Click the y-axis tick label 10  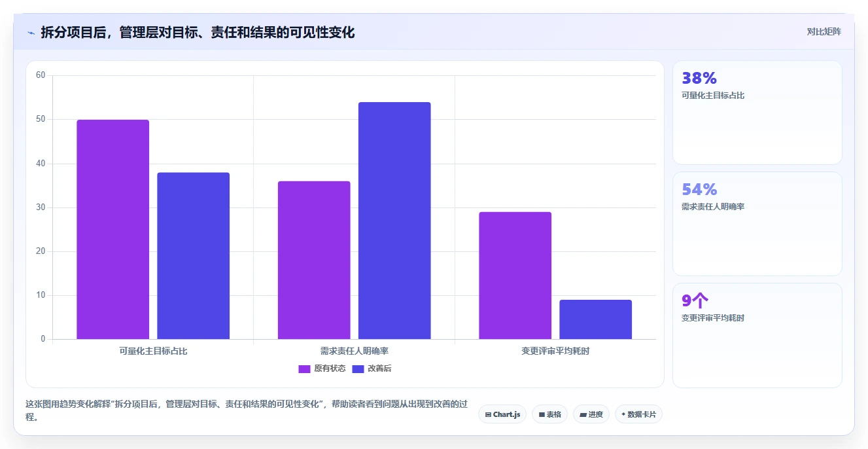point(41,295)
